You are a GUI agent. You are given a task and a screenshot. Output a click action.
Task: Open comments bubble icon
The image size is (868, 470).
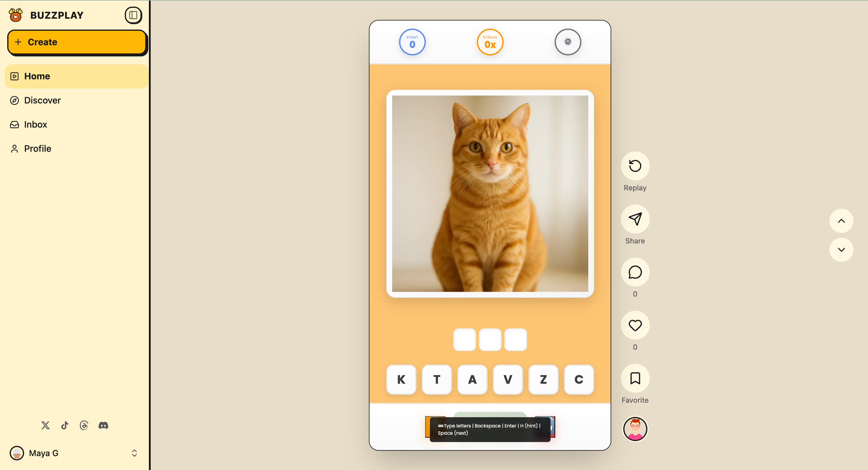coord(635,272)
